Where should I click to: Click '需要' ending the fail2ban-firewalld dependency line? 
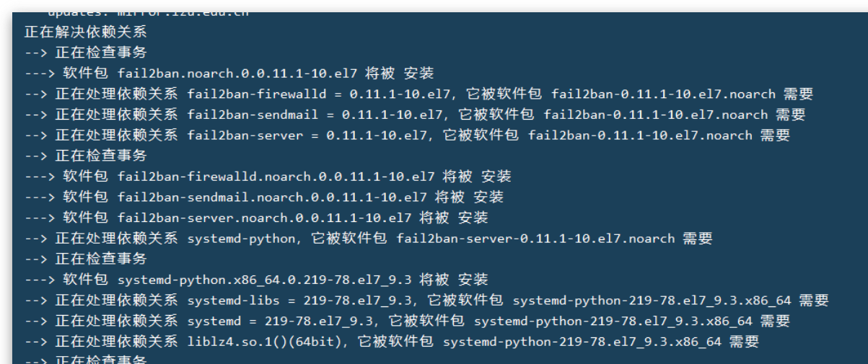tap(798, 94)
